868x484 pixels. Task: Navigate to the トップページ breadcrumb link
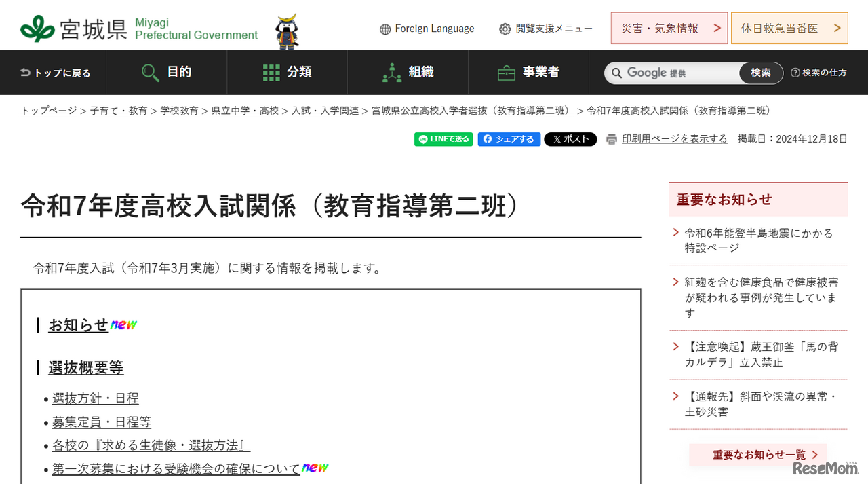[x=48, y=109]
